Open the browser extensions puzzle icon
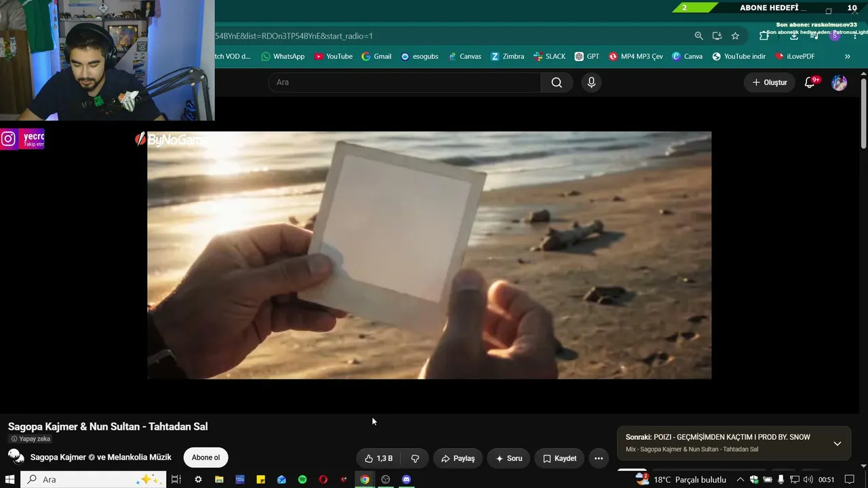Screen dimensions: 868x488 (764, 36)
